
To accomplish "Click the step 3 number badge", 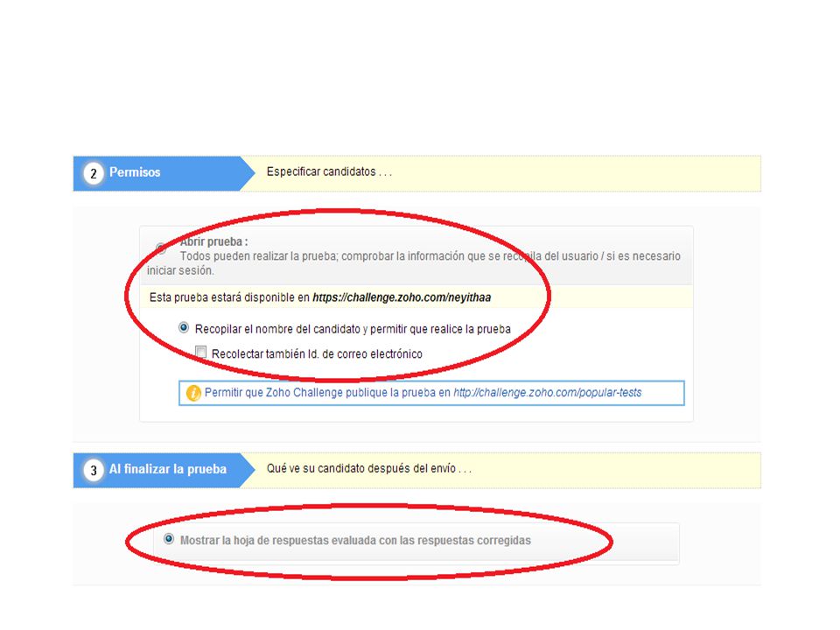I will [94, 470].
